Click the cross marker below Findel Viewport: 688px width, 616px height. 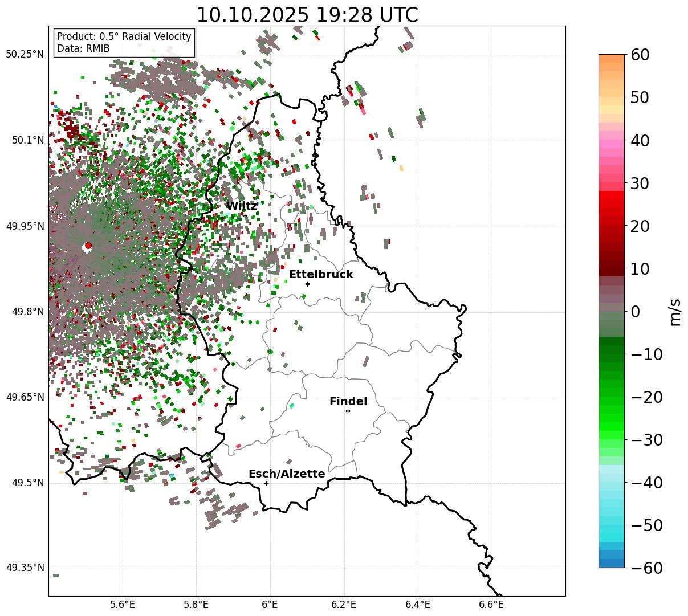coord(348,411)
